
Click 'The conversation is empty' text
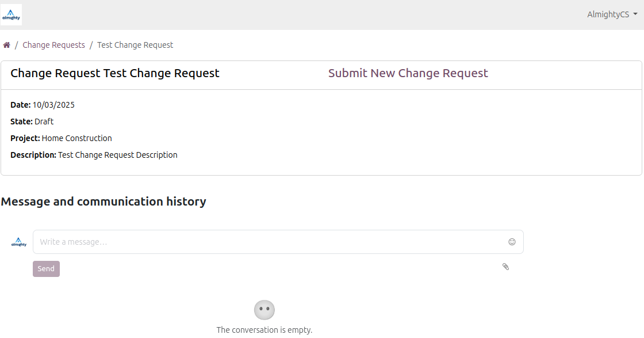point(264,330)
